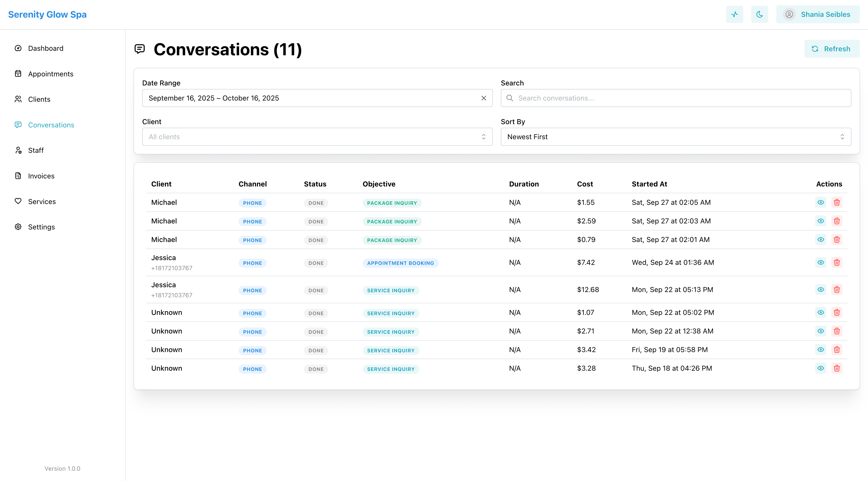Toggle dark mode with moon icon
The height and width of the screenshot is (481, 868).
click(759, 15)
